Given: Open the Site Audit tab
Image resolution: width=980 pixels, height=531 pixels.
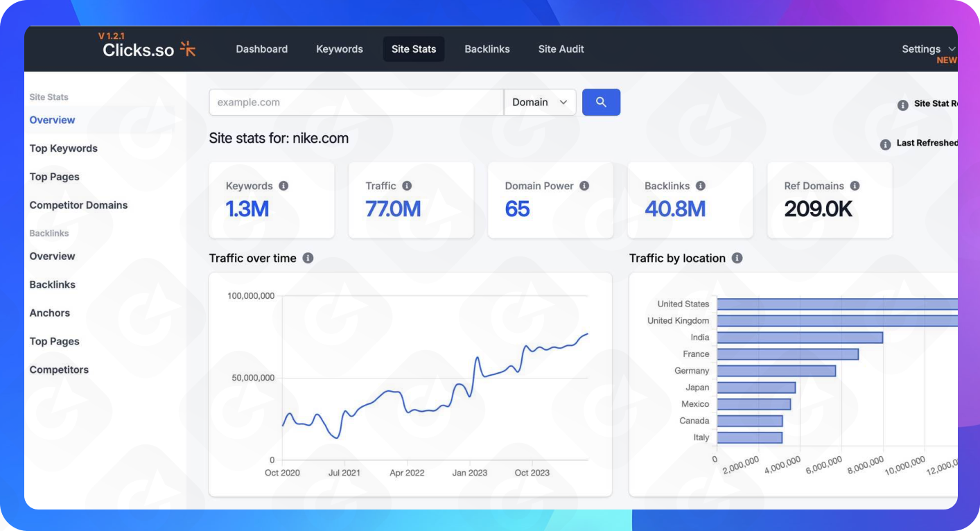Looking at the screenshot, I should click(561, 49).
